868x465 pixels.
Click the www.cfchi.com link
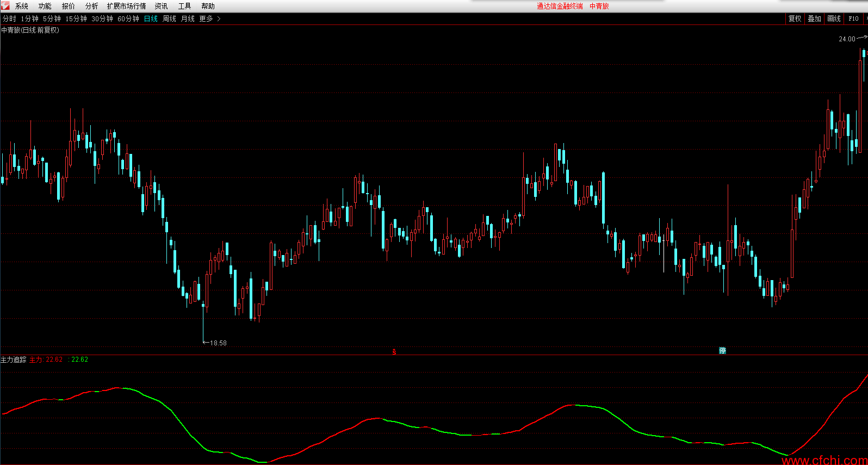pyautogui.click(x=824, y=460)
